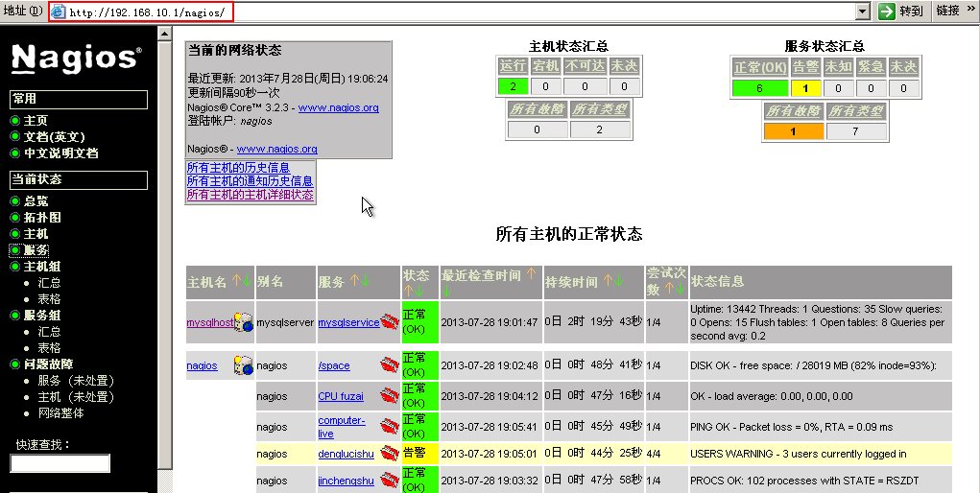Click up arrow of sidebar scrollbar
The image size is (980, 493).
point(165,34)
